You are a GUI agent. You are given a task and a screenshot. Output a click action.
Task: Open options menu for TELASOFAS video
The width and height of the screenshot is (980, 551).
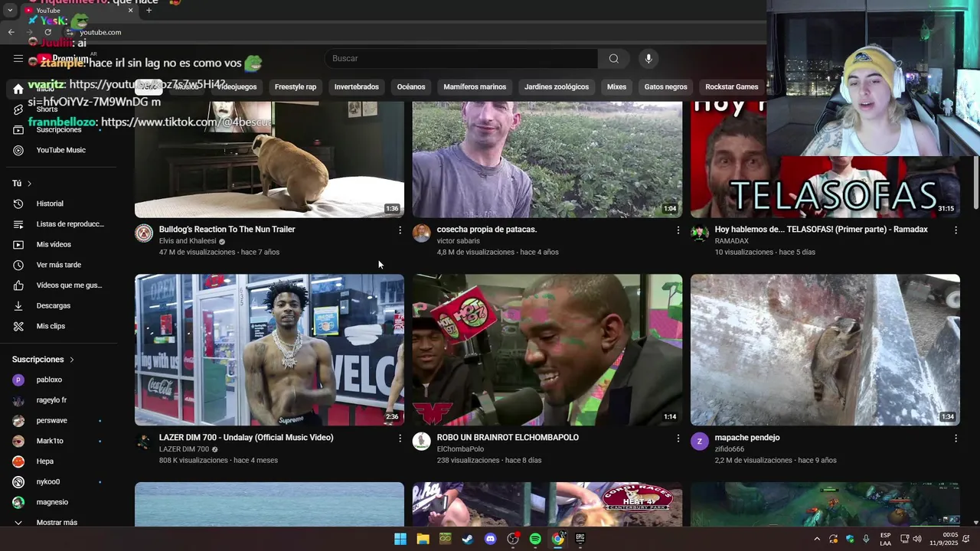(x=955, y=230)
